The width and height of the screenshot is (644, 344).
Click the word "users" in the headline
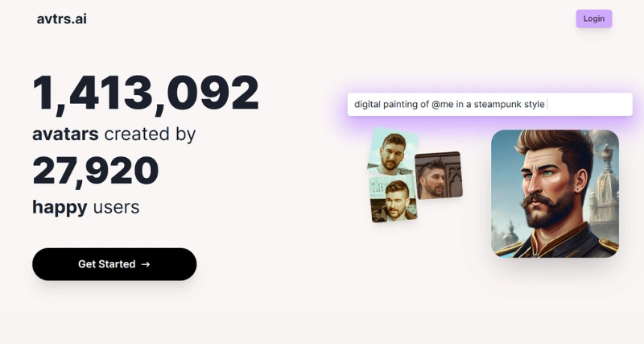(117, 207)
